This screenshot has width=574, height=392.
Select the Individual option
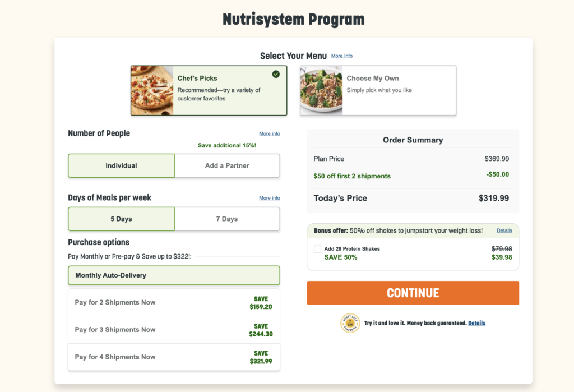(x=121, y=165)
